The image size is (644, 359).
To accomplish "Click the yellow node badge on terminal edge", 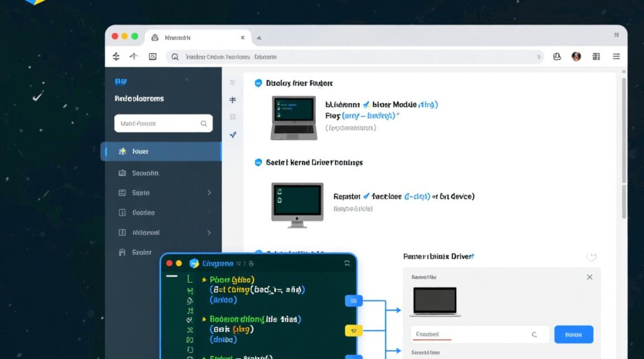I will pos(354,330).
